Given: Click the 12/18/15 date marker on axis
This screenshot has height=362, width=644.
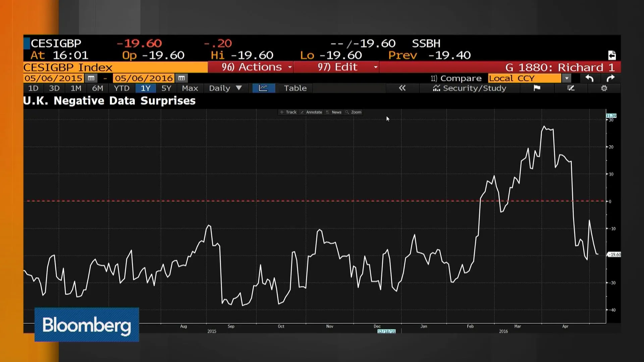Looking at the screenshot, I should tap(386, 331).
